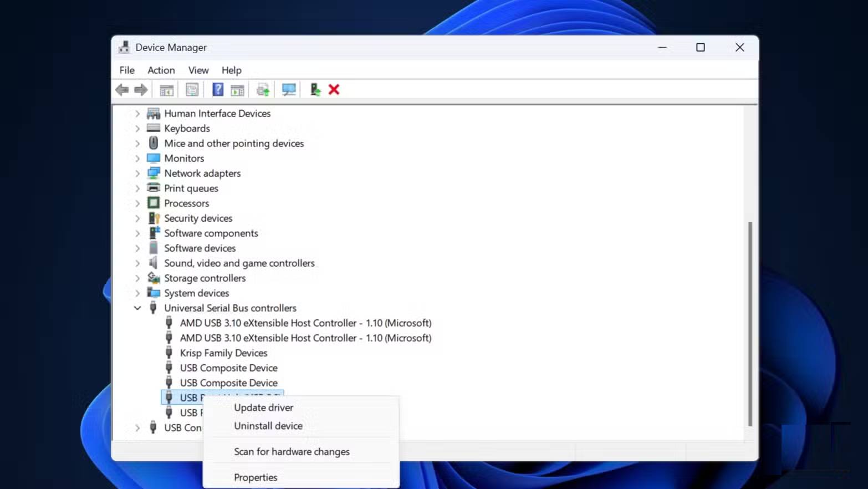
Task: Expand the Keyboards category
Action: pyautogui.click(x=137, y=129)
